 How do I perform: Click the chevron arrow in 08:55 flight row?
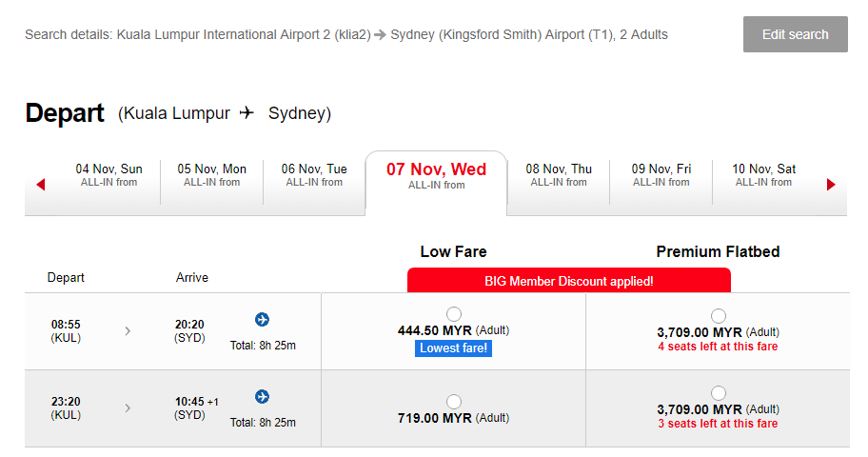(x=128, y=331)
